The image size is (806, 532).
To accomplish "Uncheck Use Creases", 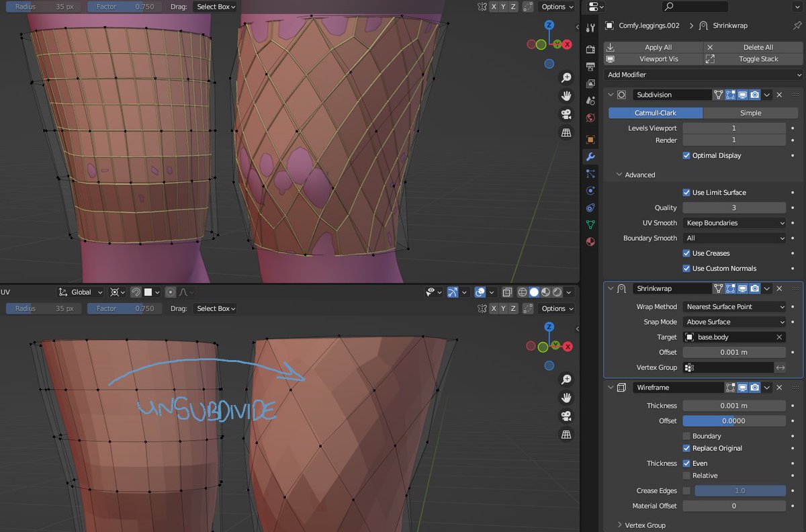I will (x=686, y=253).
